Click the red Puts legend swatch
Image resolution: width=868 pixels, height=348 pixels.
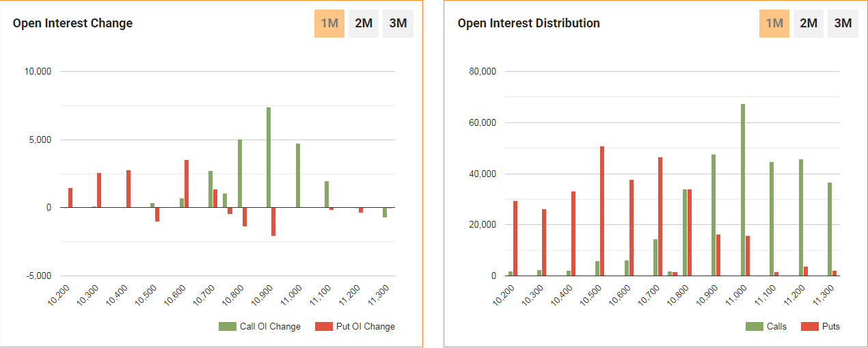click(809, 327)
